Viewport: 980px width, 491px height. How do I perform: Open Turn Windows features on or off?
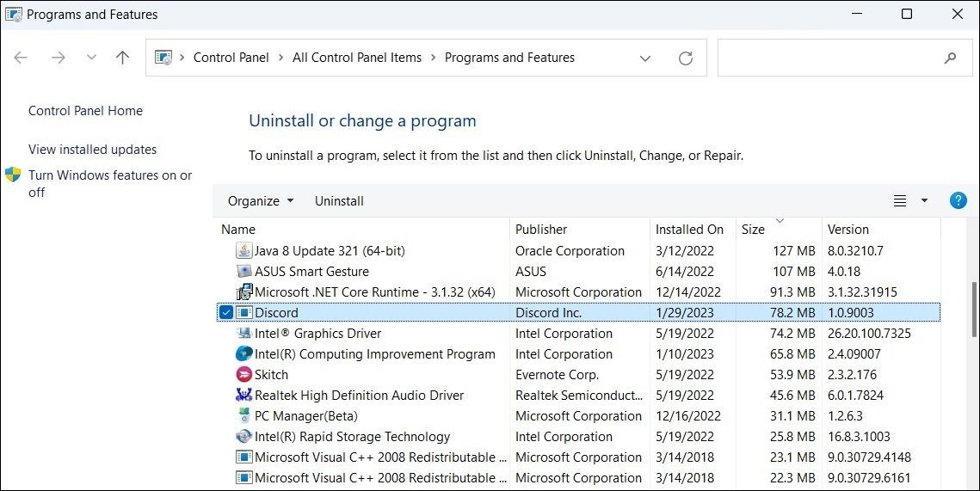[110, 184]
